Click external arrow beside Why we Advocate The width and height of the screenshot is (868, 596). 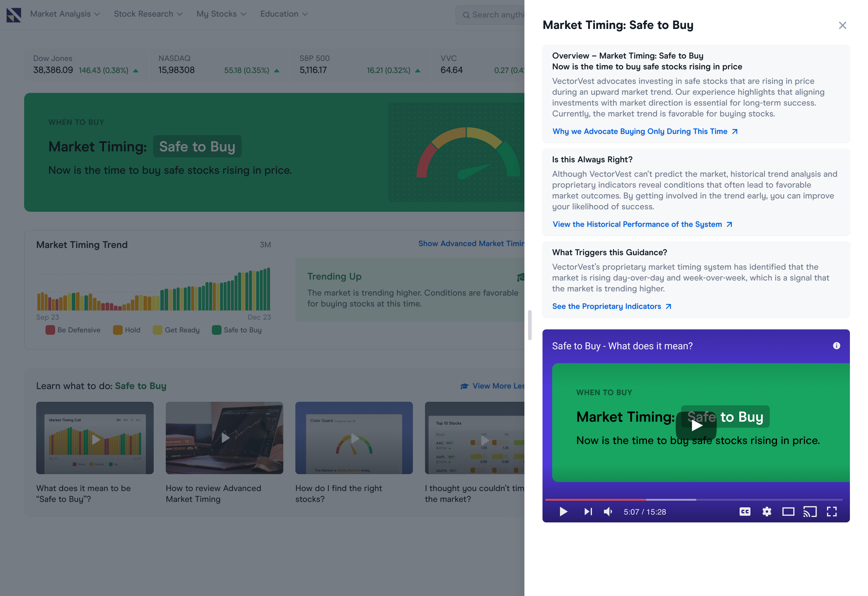[734, 132]
